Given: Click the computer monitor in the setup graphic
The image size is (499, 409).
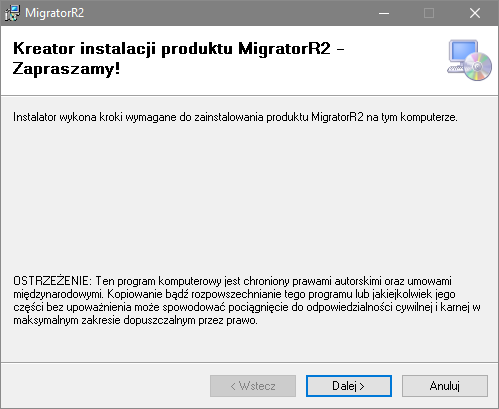Looking at the screenshot, I should pyautogui.click(x=462, y=53).
